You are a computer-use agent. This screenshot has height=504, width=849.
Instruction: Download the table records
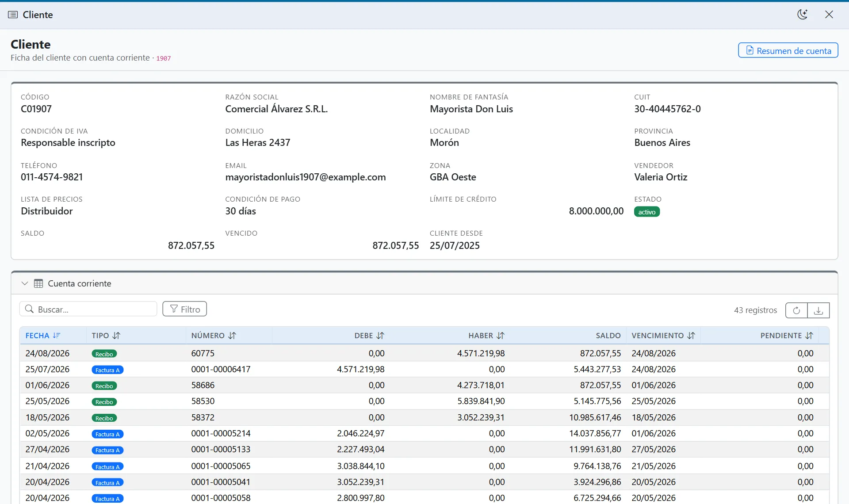coord(818,310)
